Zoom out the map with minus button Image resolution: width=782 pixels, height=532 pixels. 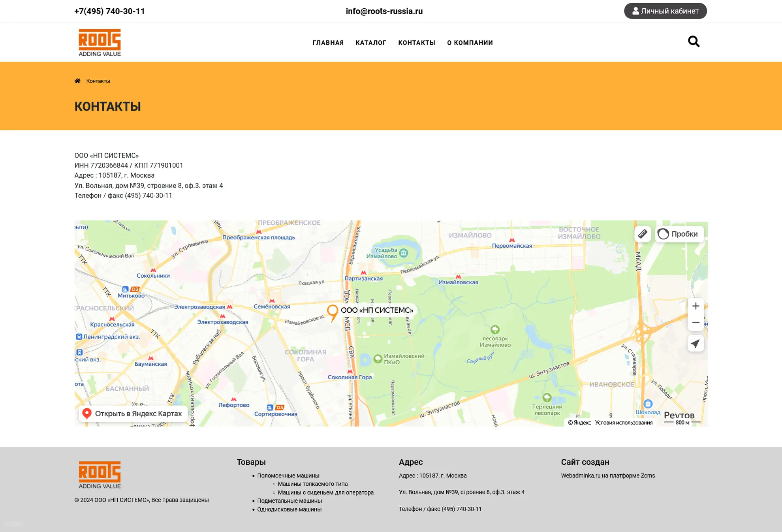(x=696, y=323)
